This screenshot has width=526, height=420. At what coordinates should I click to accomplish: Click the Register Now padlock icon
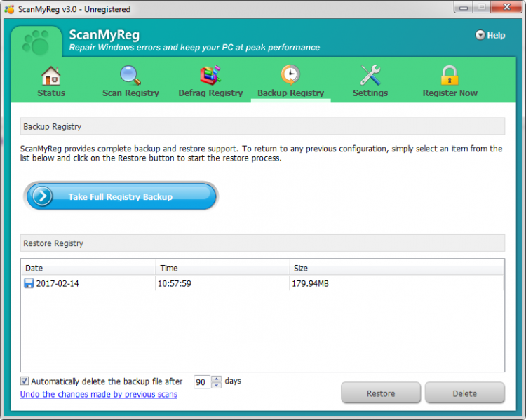tap(450, 75)
